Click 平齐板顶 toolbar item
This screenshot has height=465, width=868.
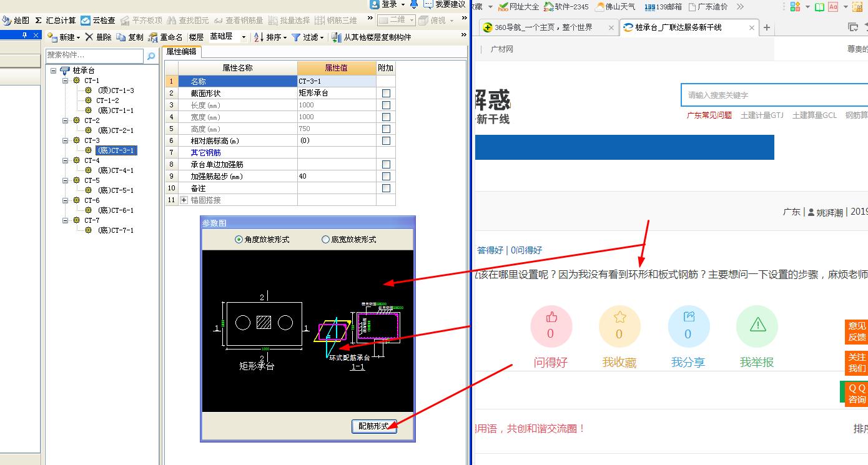pyautogui.click(x=141, y=21)
